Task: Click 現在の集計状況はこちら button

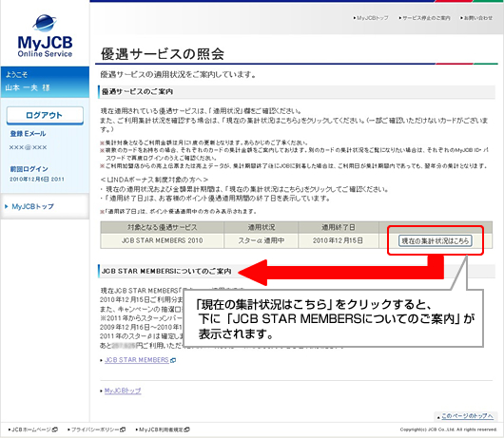Action: click(x=436, y=240)
